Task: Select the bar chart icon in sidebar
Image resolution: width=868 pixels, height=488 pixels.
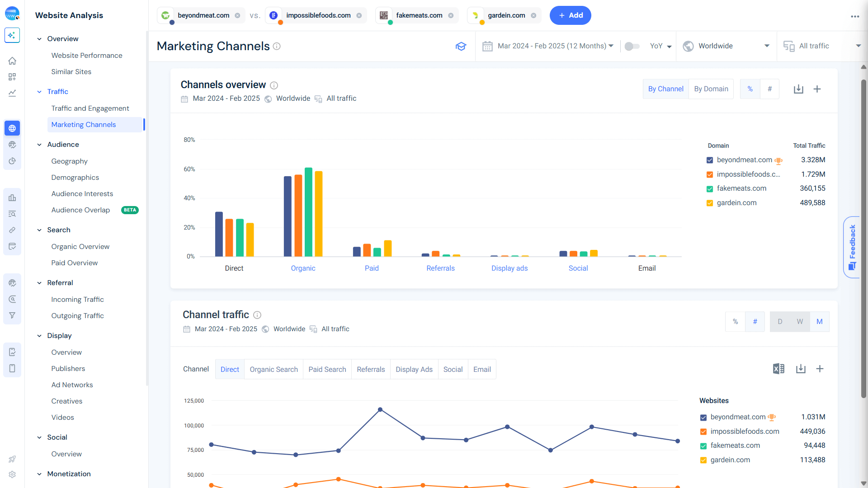Action: [12, 198]
